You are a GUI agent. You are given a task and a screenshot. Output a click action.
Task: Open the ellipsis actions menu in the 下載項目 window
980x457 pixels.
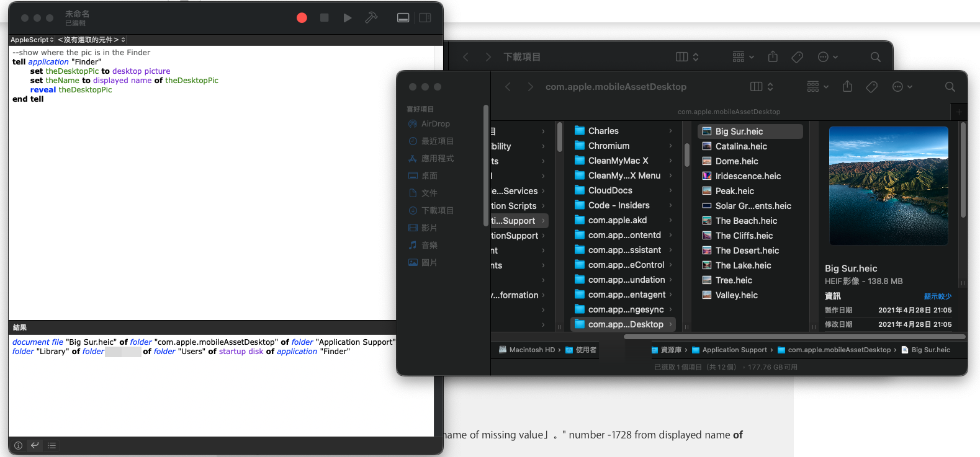827,57
